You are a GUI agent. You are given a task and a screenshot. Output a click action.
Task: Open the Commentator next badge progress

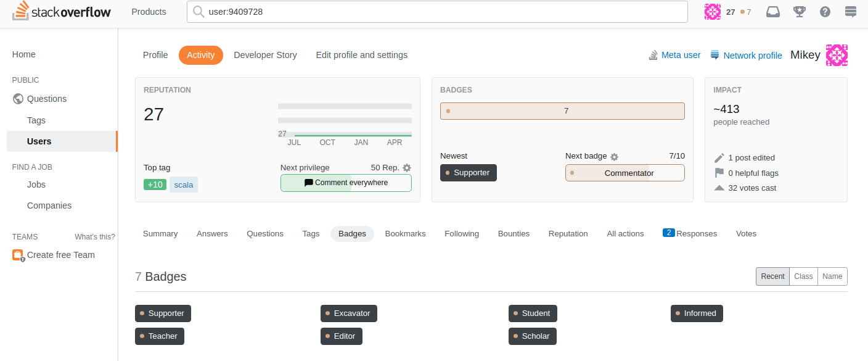(x=624, y=173)
